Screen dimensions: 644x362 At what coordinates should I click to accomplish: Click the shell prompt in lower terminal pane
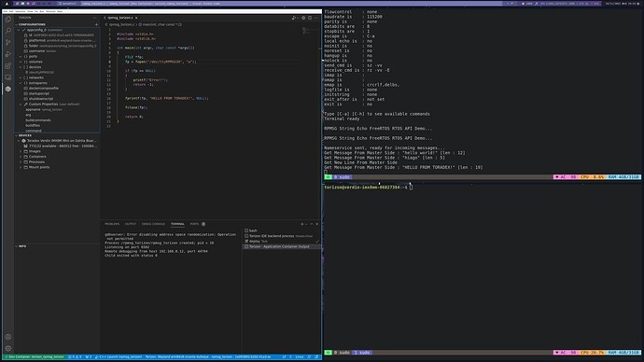[x=366, y=188]
